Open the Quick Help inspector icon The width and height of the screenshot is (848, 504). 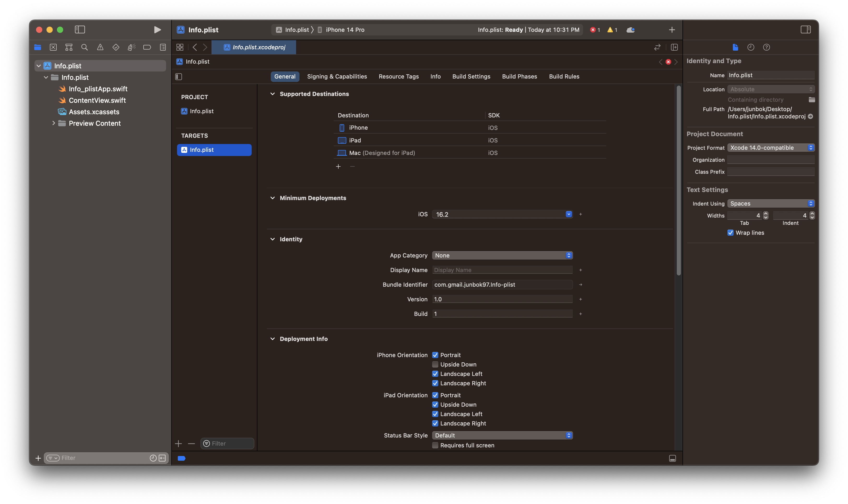[767, 47]
